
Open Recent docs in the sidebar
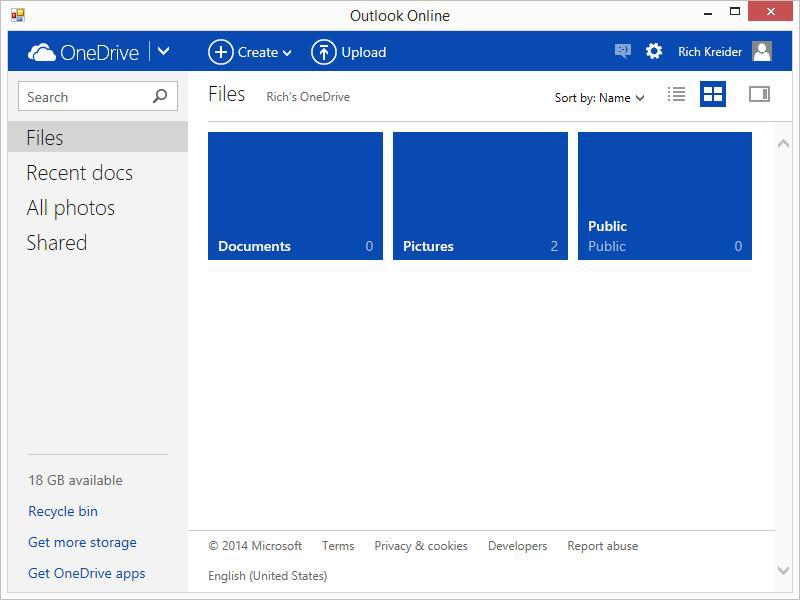[80, 173]
